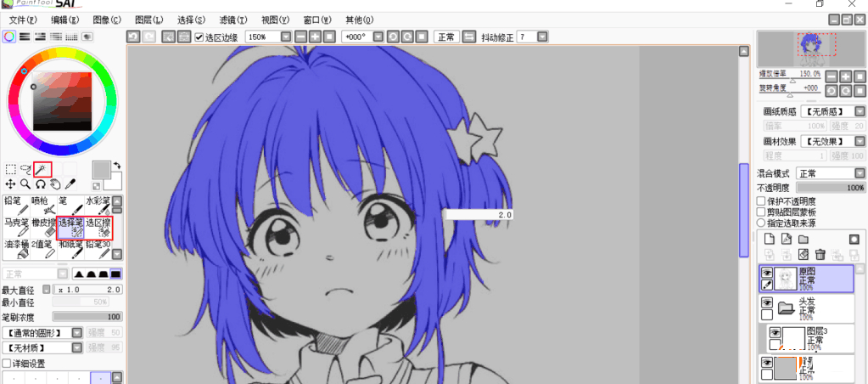
Task: Select the eyedropper color picker tool
Action: [70, 184]
